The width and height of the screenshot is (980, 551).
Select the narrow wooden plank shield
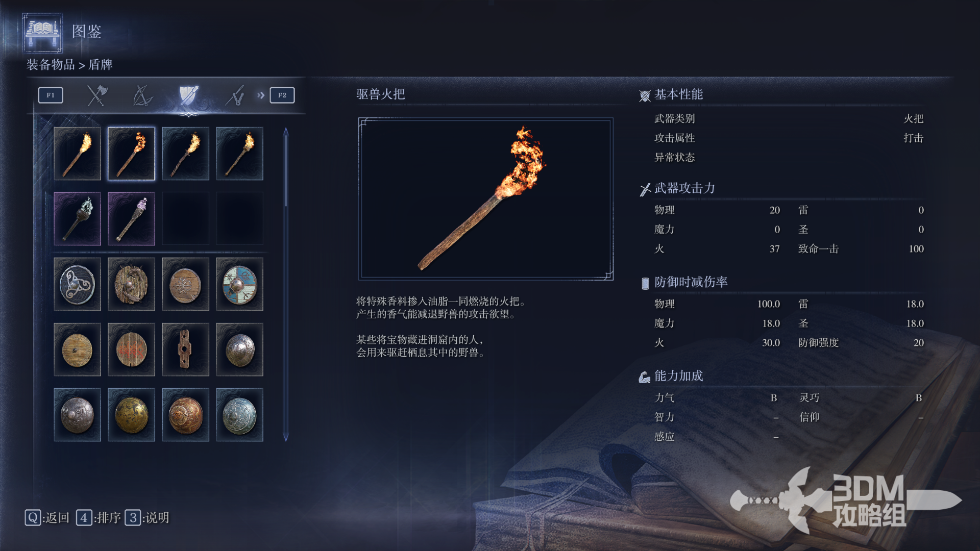pyautogui.click(x=185, y=349)
